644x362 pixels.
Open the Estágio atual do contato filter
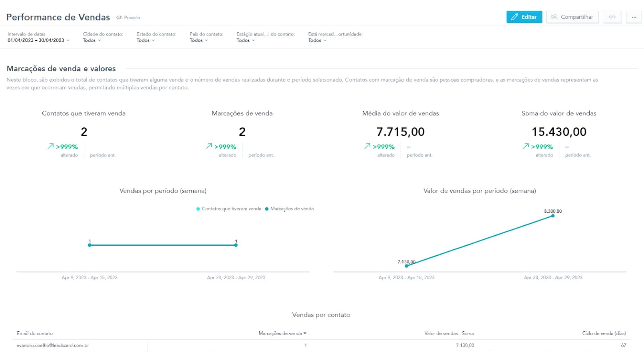246,40
